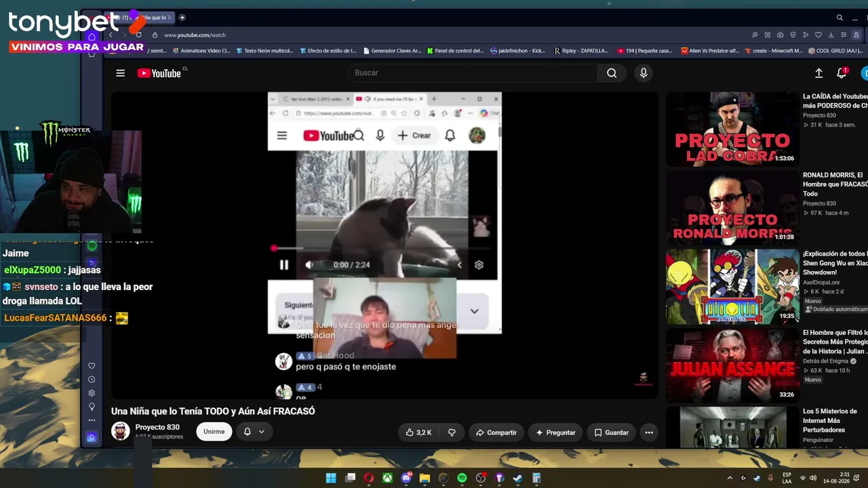Mute the embedded video volume icon

(x=309, y=265)
